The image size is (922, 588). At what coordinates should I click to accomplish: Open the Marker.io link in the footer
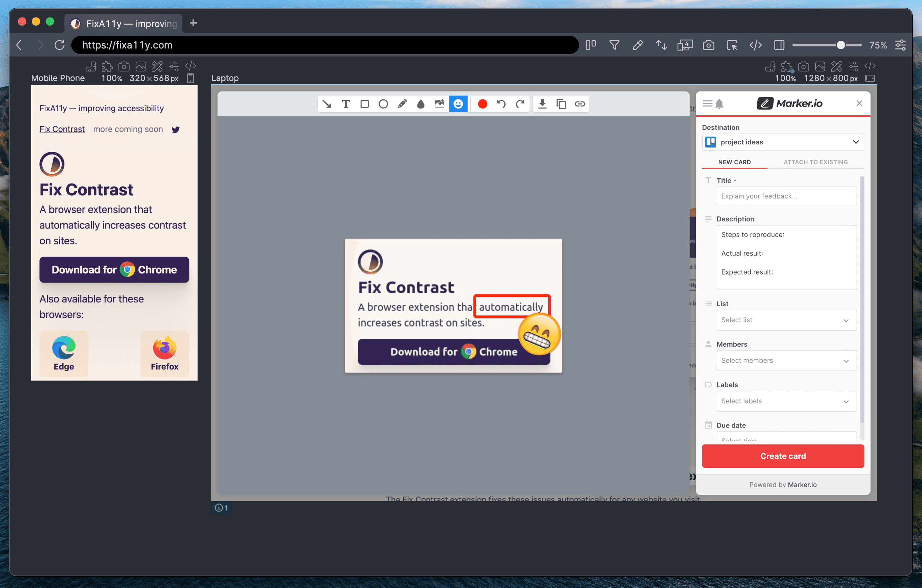tap(802, 485)
